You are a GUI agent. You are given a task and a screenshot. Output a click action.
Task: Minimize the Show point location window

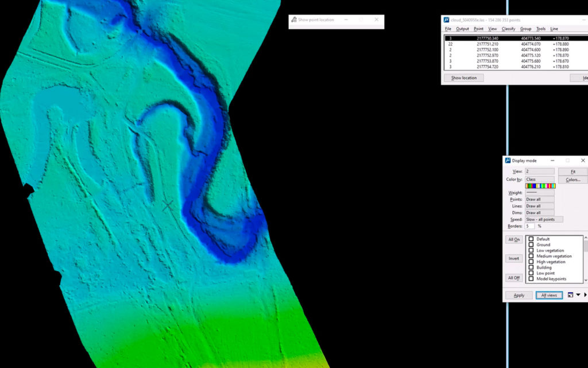pos(346,20)
